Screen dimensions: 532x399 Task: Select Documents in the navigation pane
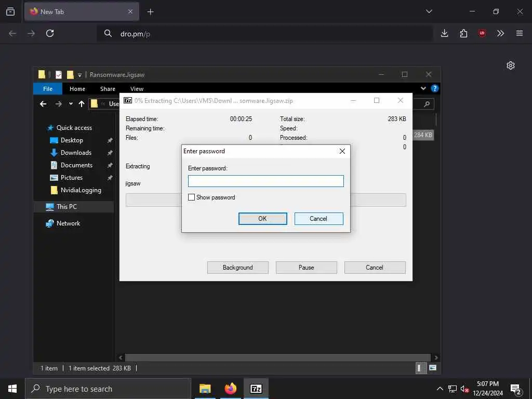76,165
